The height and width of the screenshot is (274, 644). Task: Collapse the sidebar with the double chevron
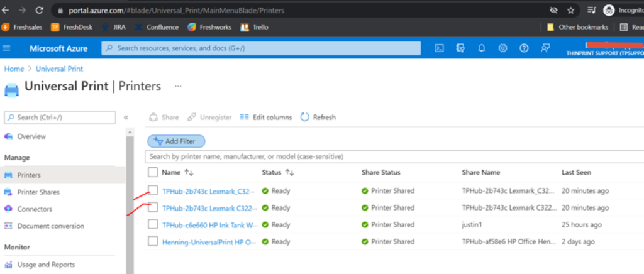[126, 118]
